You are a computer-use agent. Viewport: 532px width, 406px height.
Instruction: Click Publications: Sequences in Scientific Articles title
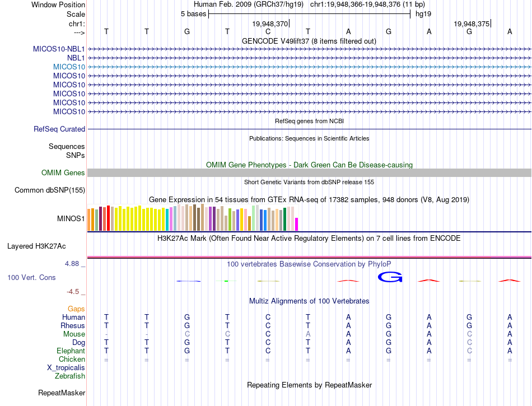(x=309, y=138)
